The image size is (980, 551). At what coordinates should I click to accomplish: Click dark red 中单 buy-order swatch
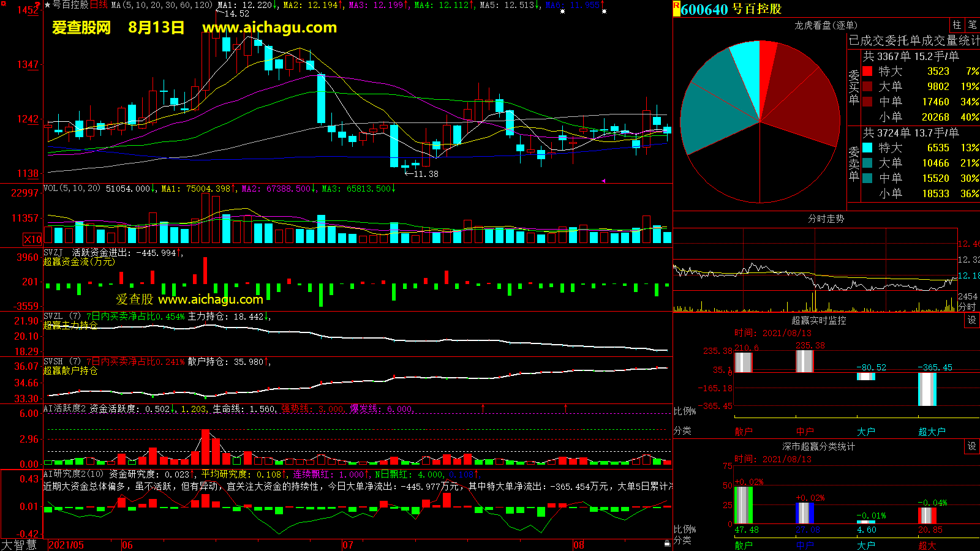(867, 102)
